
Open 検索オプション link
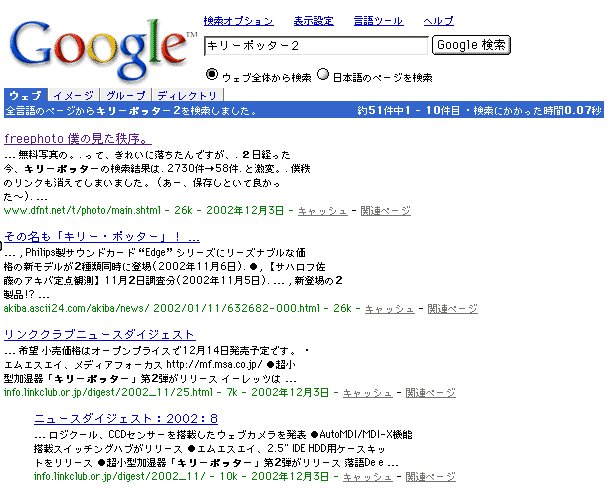(x=238, y=20)
